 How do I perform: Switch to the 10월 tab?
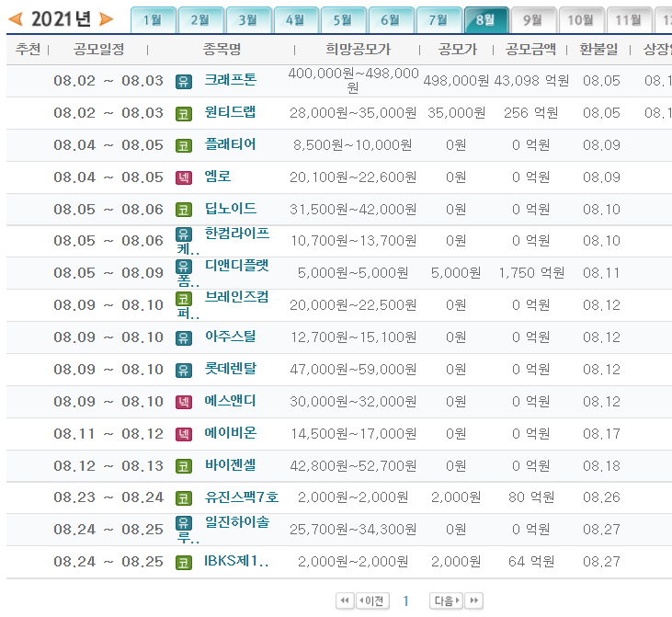[x=582, y=20]
